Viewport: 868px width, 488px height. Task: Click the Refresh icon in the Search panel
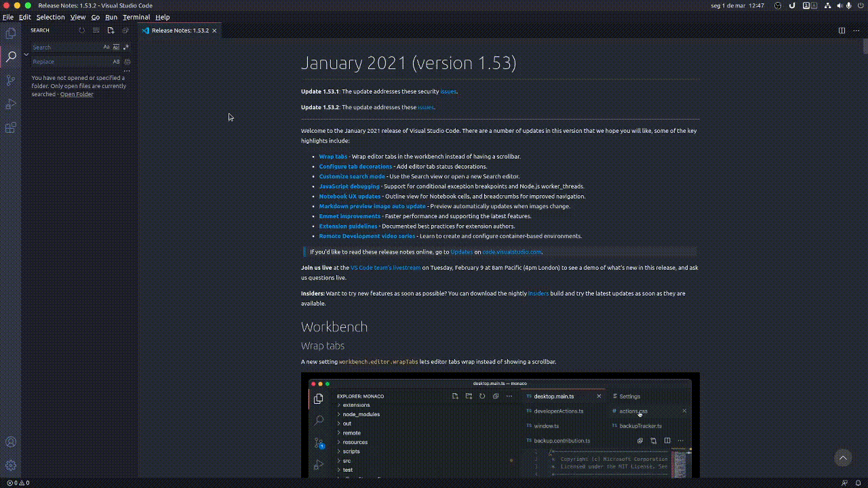pos(82,30)
